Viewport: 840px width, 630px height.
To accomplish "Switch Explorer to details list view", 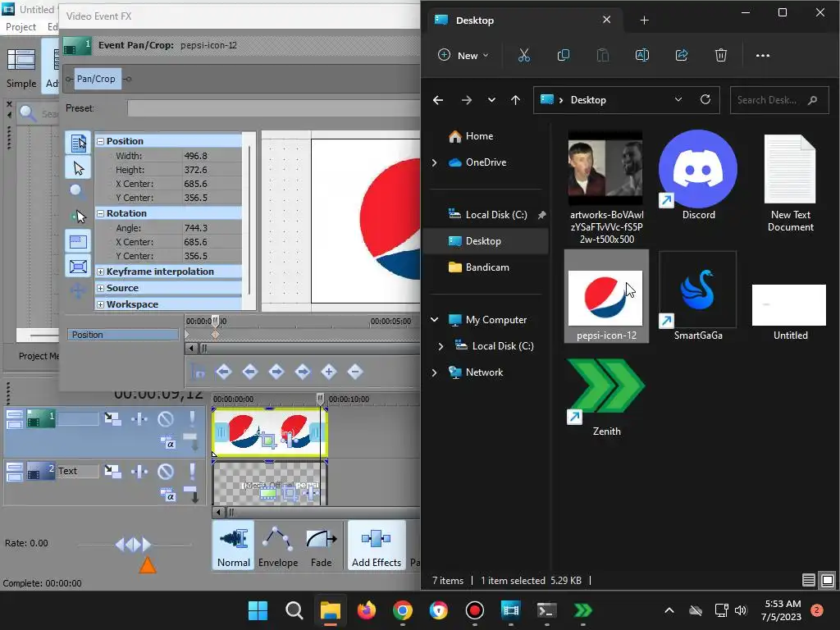I will [x=808, y=580].
